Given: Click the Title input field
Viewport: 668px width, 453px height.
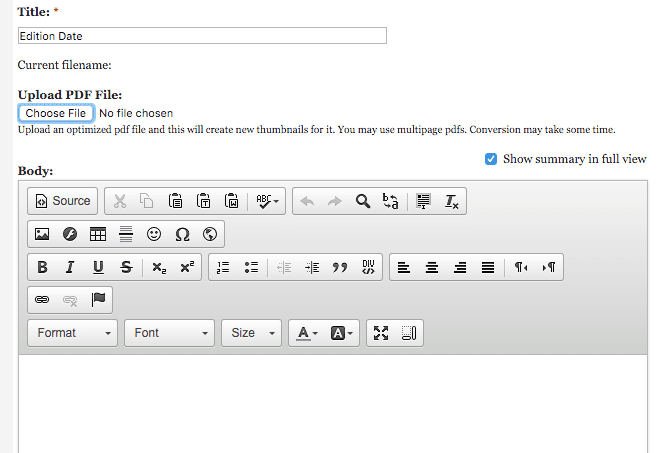Looking at the screenshot, I should pos(202,36).
